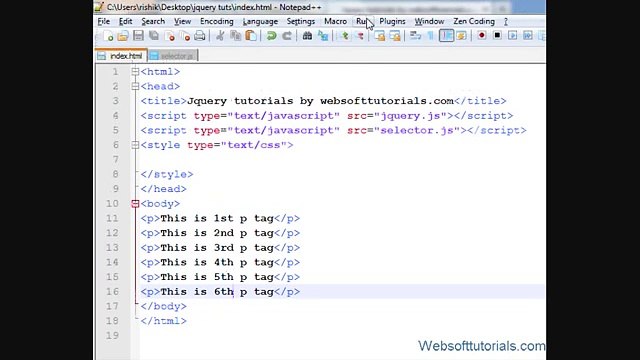Click line number 19 in the margin

[112, 336]
